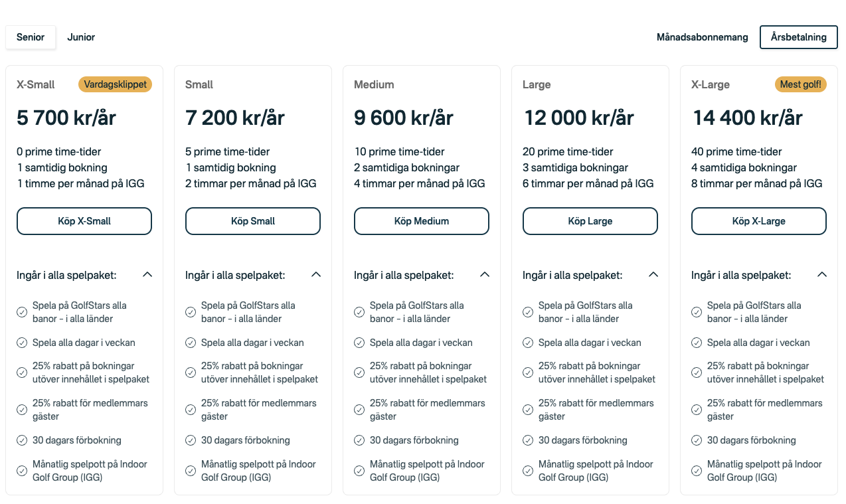
Task: Click the '9 600 kr/år' price heading
Action: 404,118
